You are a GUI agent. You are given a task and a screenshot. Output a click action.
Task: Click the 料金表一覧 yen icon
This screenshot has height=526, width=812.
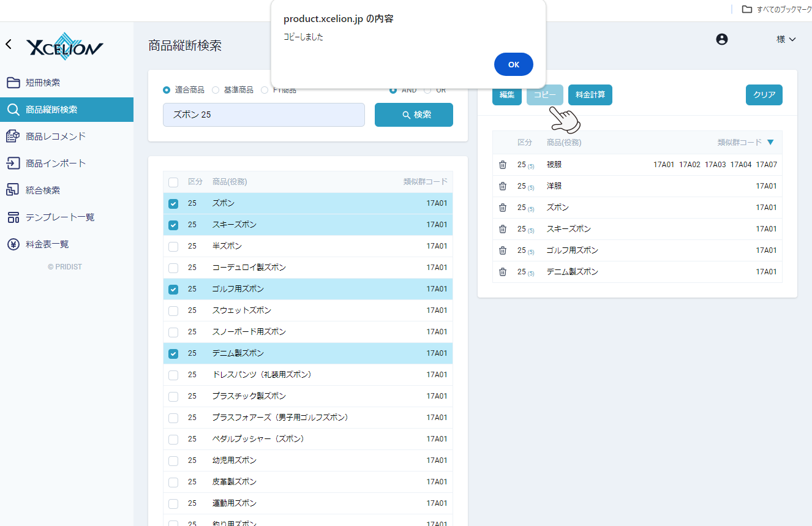pyautogui.click(x=13, y=244)
